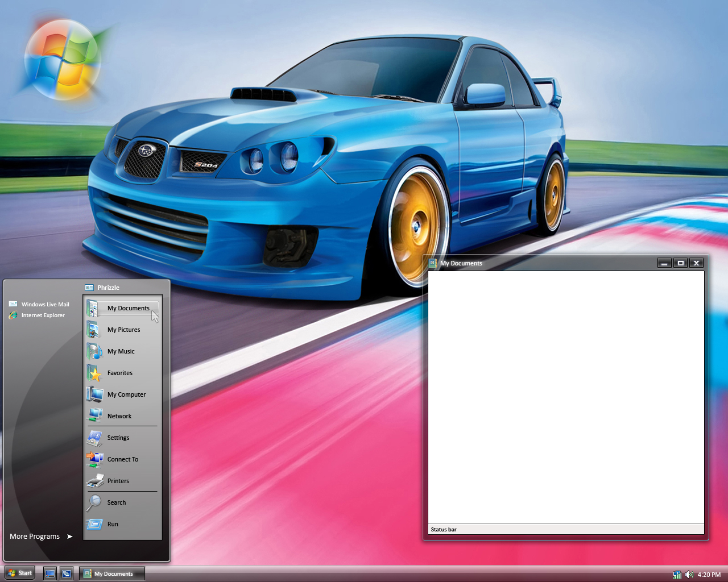Click the second quick launch window icon
Screen dimensions: 728x582
(x=67, y=574)
